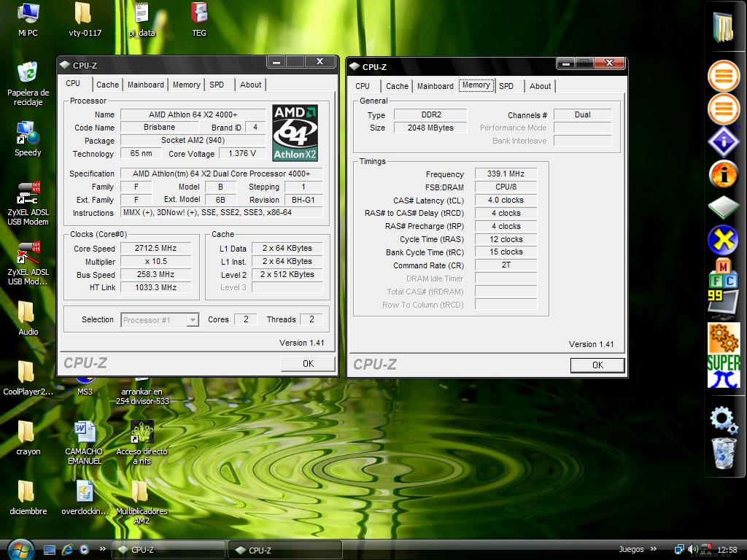The height and width of the screenshot is (560, 747).
Task: Open the Processor #1 selection dropdown
Action: pos(160,319)
